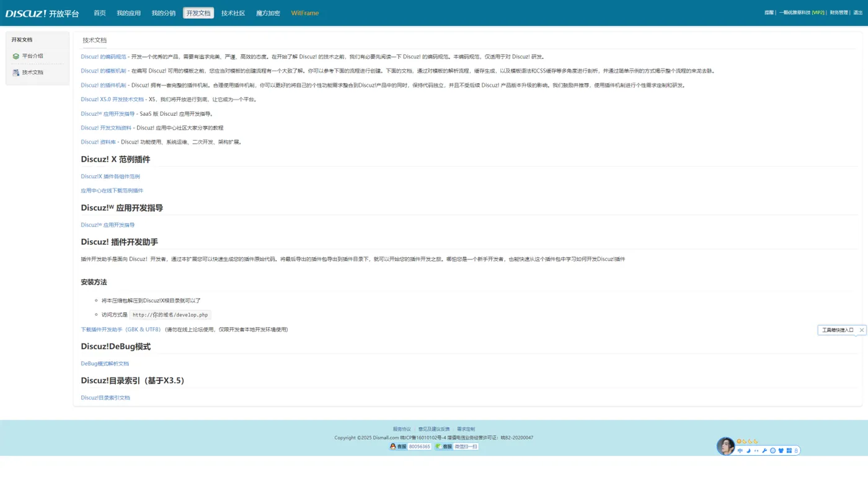Open 应用中心在线下载范例插件 link

point(112,191)
